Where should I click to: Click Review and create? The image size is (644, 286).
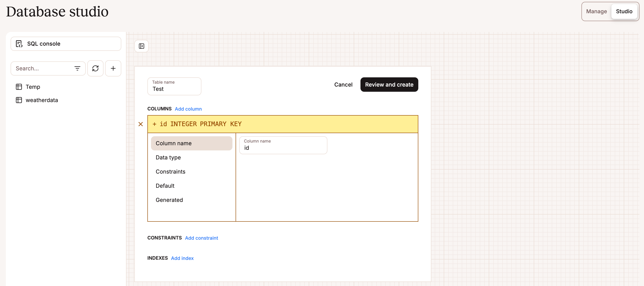[x=389, y=84]
